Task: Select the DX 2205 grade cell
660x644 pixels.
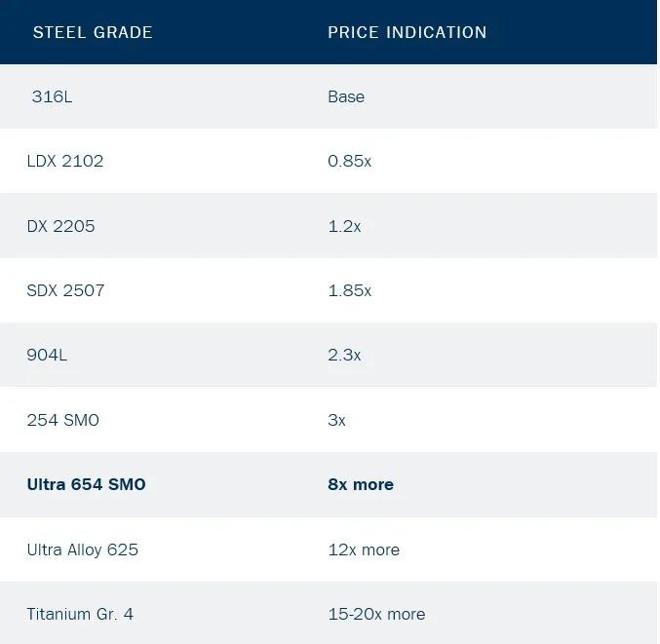Action: 60,226
